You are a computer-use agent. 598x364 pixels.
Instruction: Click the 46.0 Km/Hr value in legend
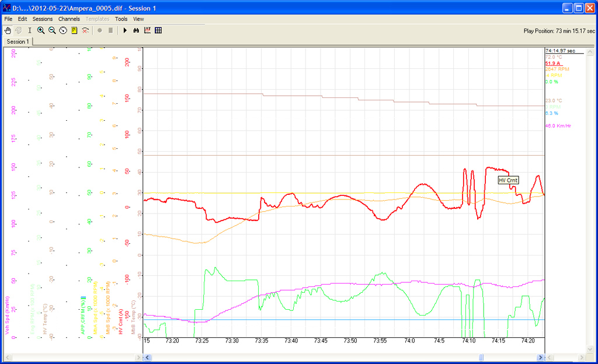coord(558,126)
